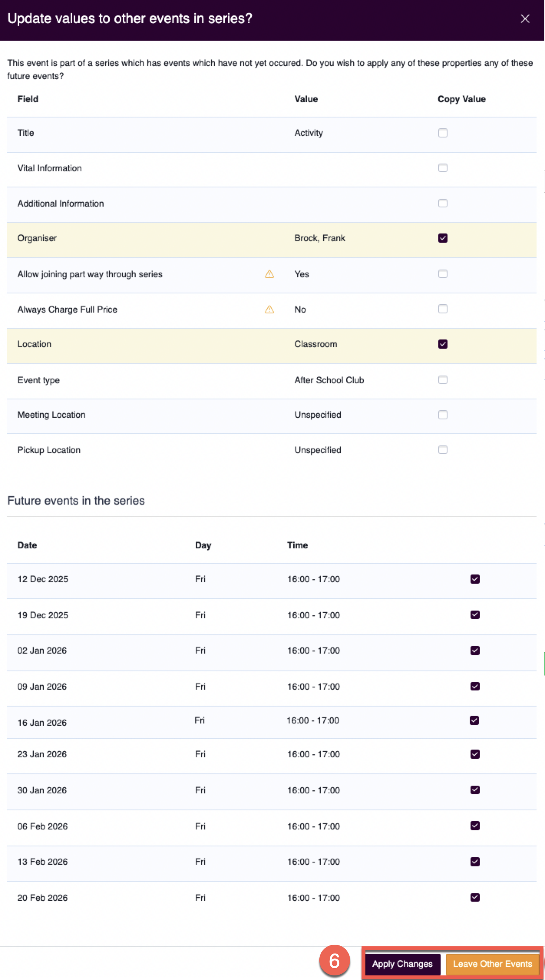
Task: Uncheck the Organiser copy value checkbox
Action: (443, 238)
